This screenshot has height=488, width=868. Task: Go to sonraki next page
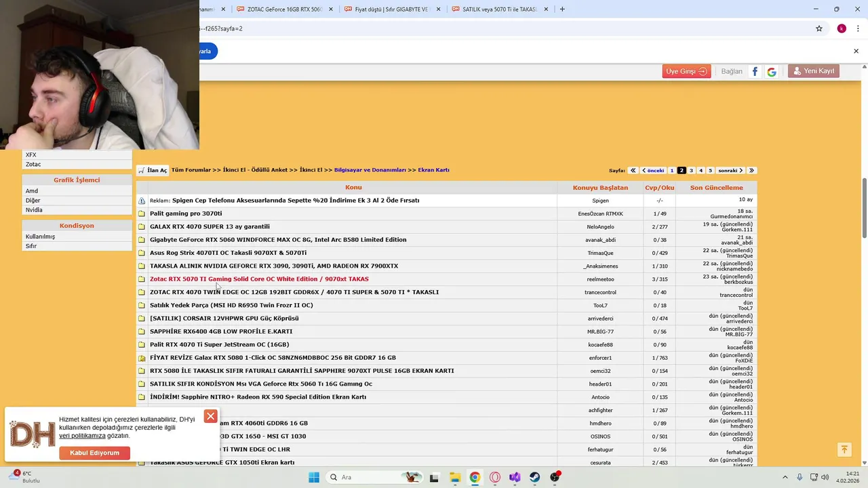(730, 171)
